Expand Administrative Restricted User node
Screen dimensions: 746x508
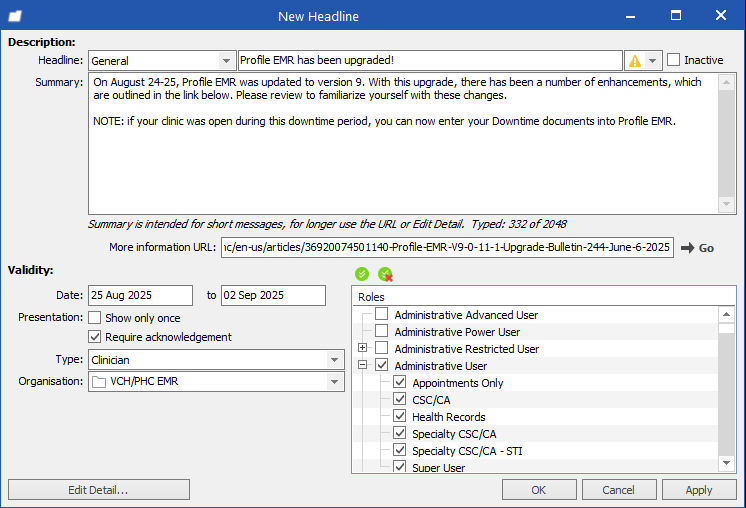[363, 348]
